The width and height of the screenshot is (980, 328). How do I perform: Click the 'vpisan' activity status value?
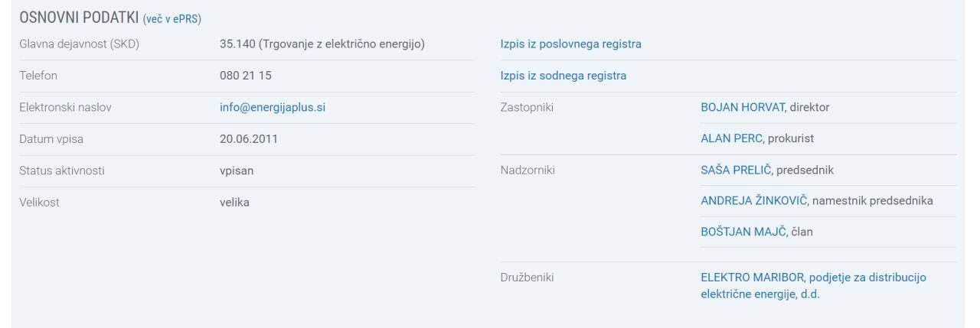click(x=236, y=170)
